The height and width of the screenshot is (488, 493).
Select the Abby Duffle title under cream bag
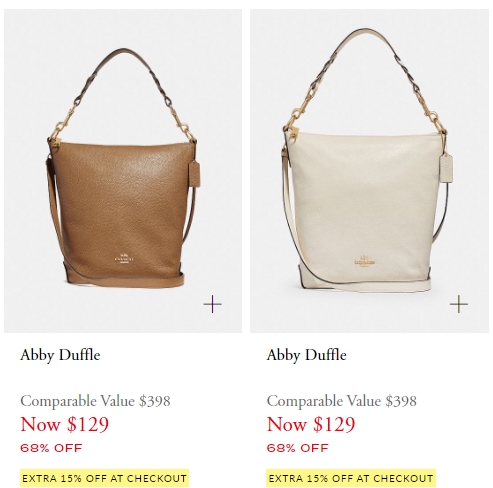[307, 355]
